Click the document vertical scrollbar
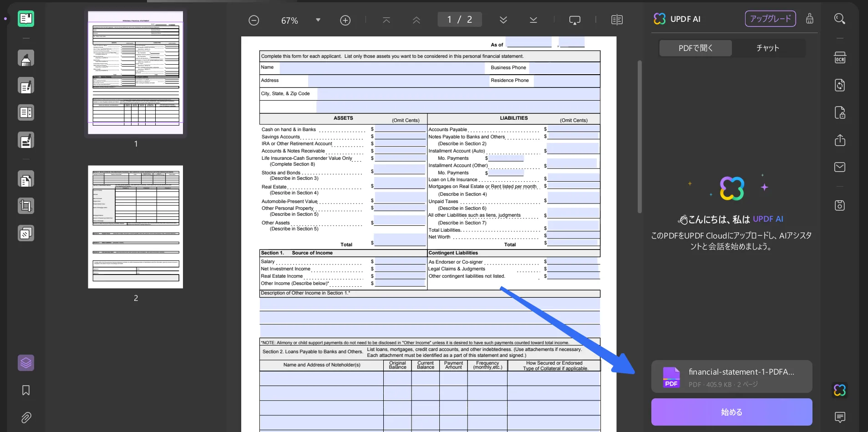Image resolution: width=868 pixels, height=432 pixels. tap(640, 137)
